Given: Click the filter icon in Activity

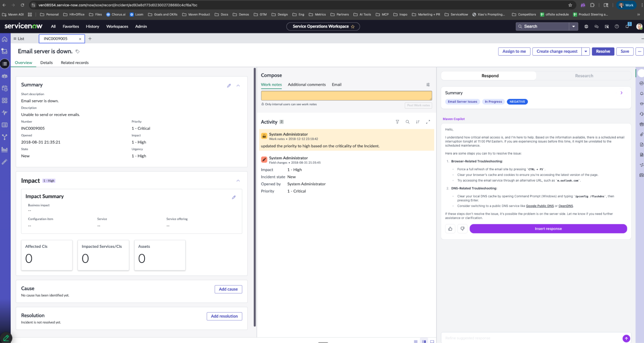Looking at the screenshot, I should (x=397, y=122).
